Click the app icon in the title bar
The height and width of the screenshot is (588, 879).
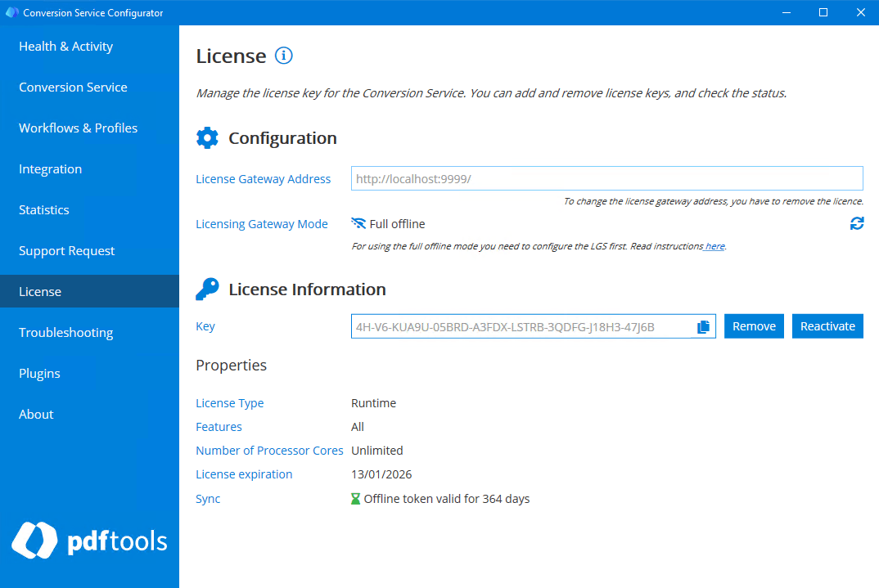tap(11, 12)
